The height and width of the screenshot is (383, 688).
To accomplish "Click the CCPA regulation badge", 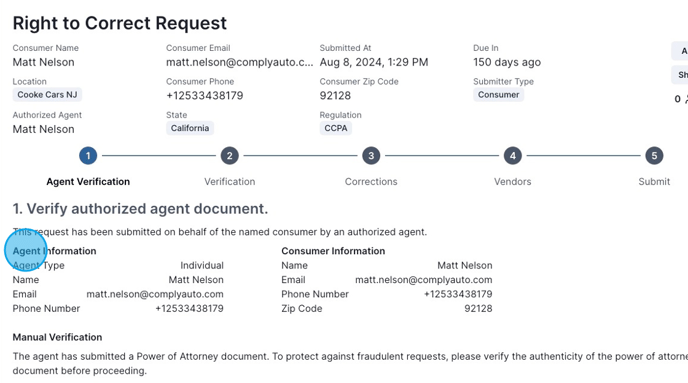I will pyautogui.click(x=336, y=128).
